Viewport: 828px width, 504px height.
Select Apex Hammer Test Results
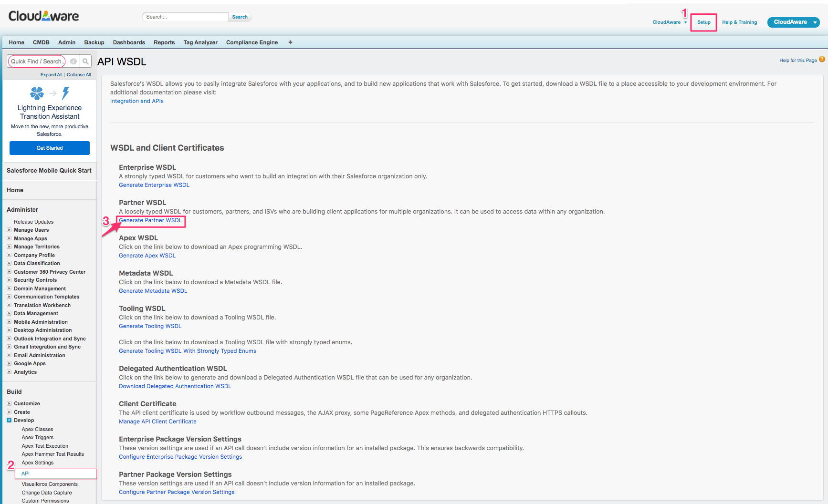coord(52,454)
